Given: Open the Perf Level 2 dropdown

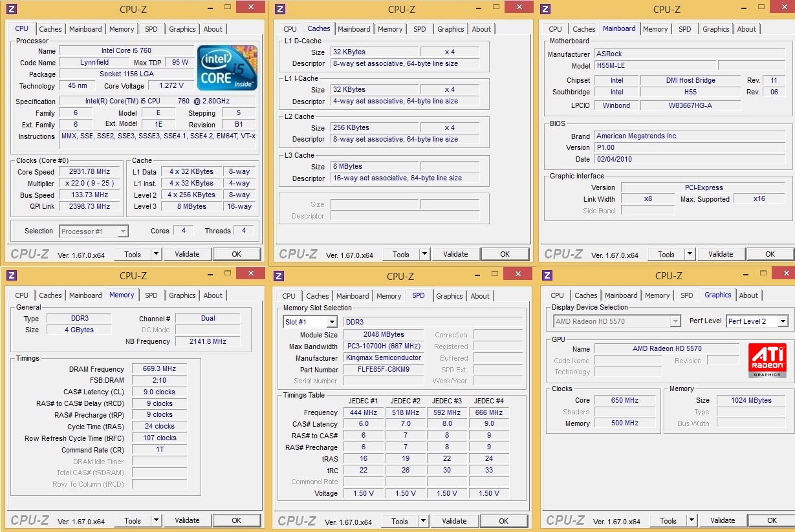Looking at the screenshot, I should coord(783,321).
